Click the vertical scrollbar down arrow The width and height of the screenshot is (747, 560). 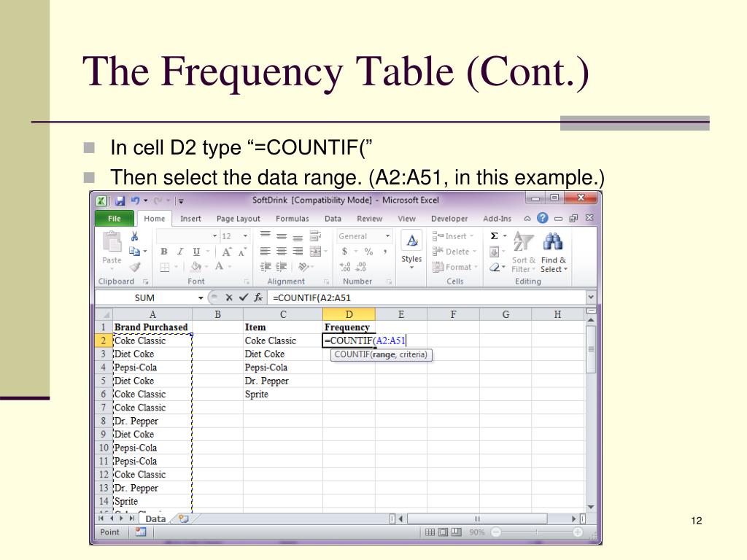(x=591, y=507)
